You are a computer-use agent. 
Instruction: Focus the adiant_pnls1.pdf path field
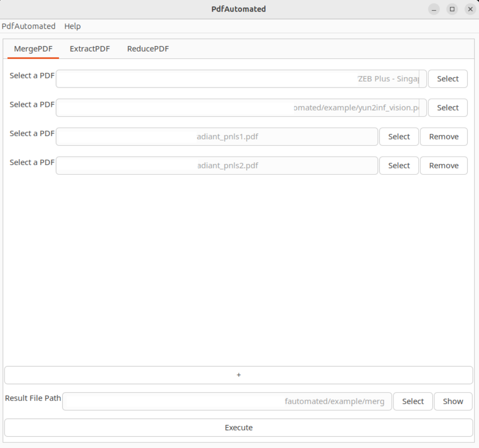(x=217, y=137)
